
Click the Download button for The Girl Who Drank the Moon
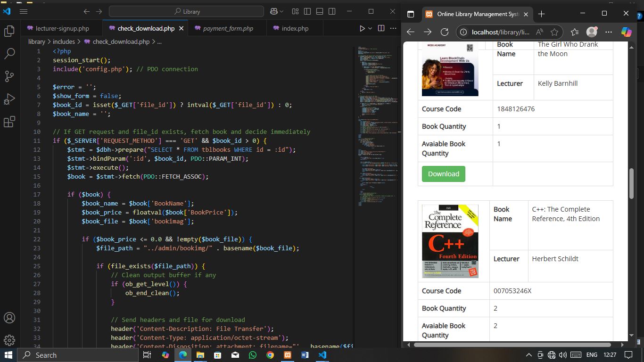[444, 174]
